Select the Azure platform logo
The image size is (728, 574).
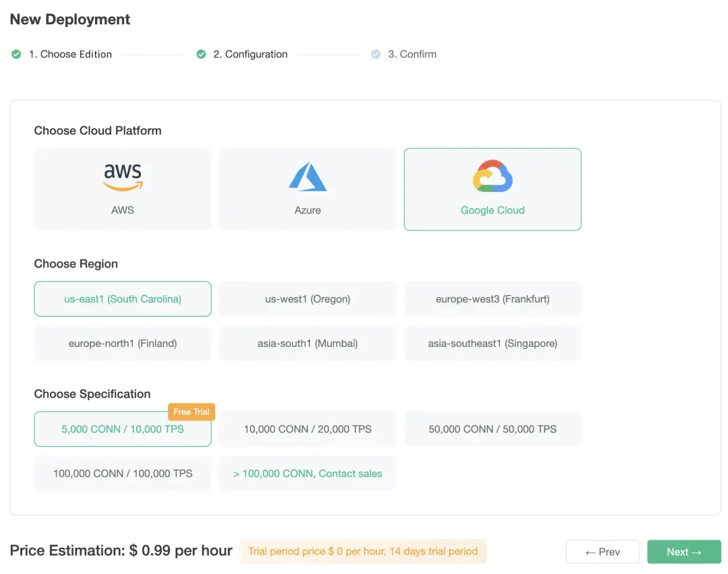(x=307, y=175)
